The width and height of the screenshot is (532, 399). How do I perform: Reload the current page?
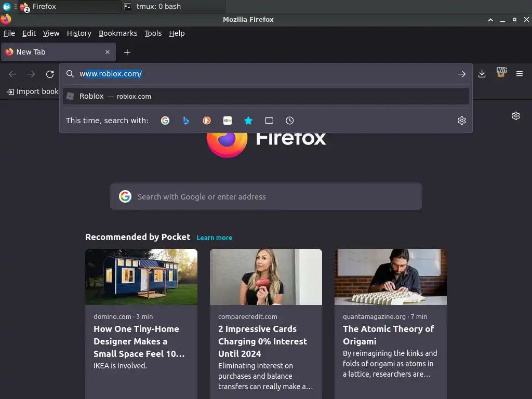click(50, 74)
